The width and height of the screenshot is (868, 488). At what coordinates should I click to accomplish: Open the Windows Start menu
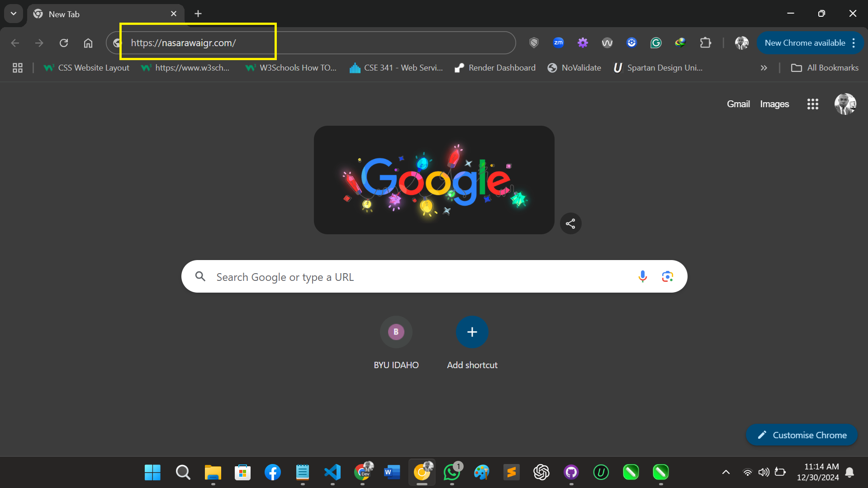coord(152,473)
